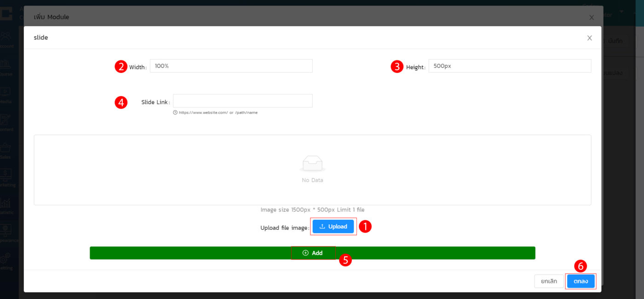Cancel with the ยกเลิก button
The image size is (644, 299).
click(x=549, y=281)
